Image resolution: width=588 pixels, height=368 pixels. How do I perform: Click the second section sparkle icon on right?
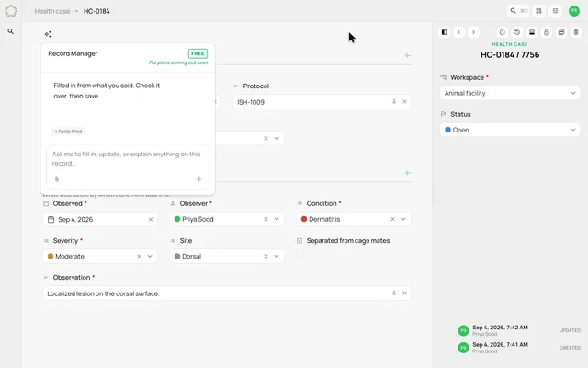[x=407, y=173]
